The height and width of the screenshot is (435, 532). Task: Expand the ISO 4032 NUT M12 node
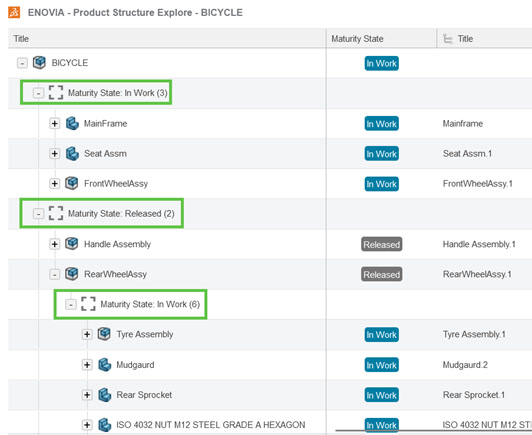point(87,424)
